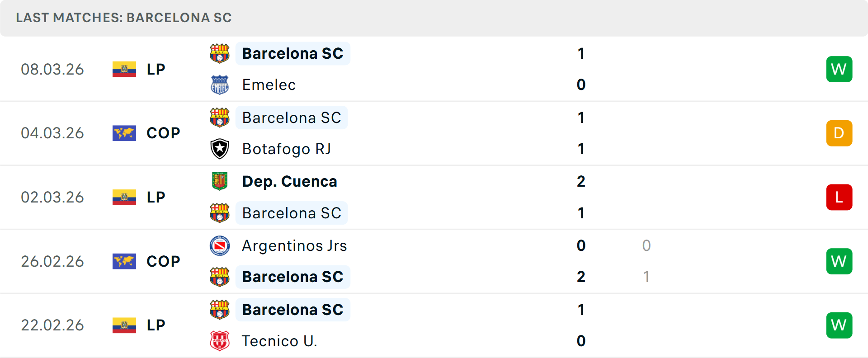868x358 pixels.
Task: Click the Ecuador flag beside the 08.03.26 match
Action: coord(124,69)
